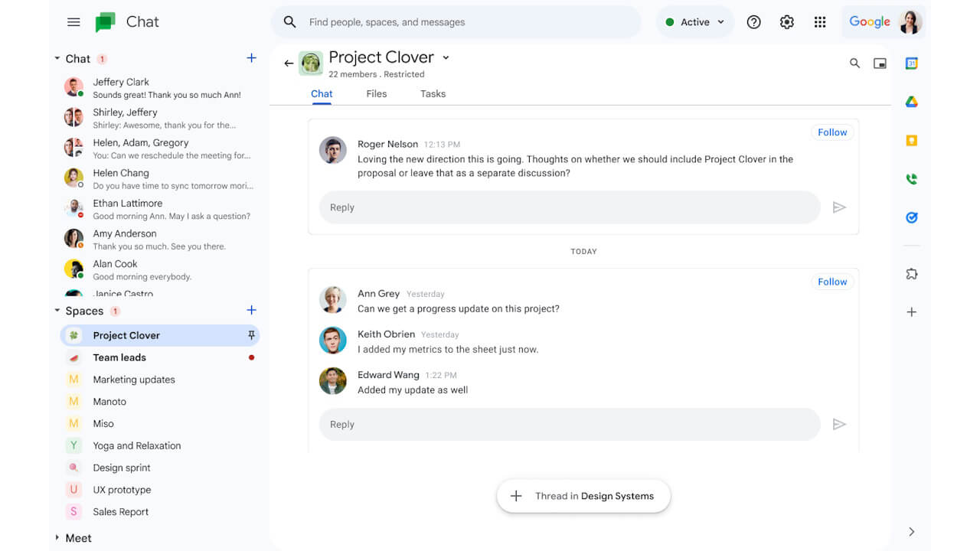Image resolution: width=980 pixels, height=551 pixels.
Task: Follow Ann Grey's progress update thread
Action: 831,281
